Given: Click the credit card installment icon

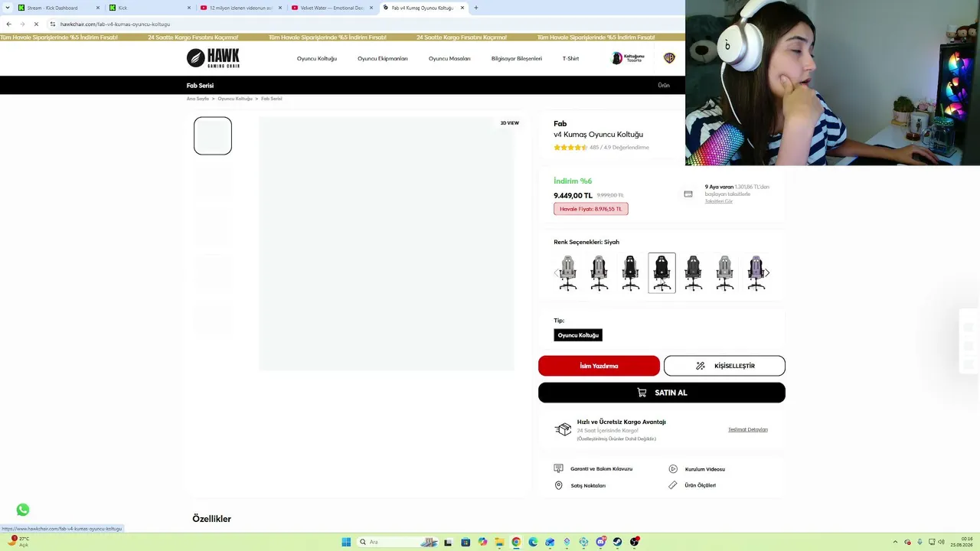Looking at the screenshot, I should point(688,194).
